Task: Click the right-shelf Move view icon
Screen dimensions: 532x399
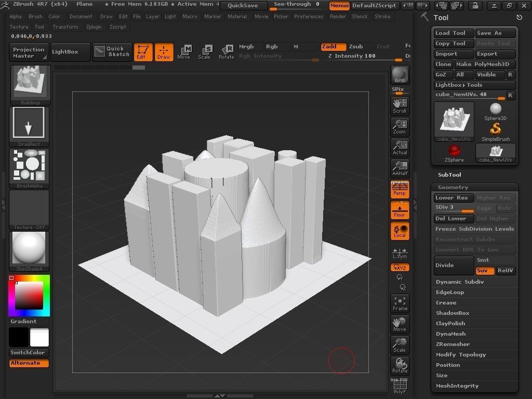Action: tap(400, 324)
